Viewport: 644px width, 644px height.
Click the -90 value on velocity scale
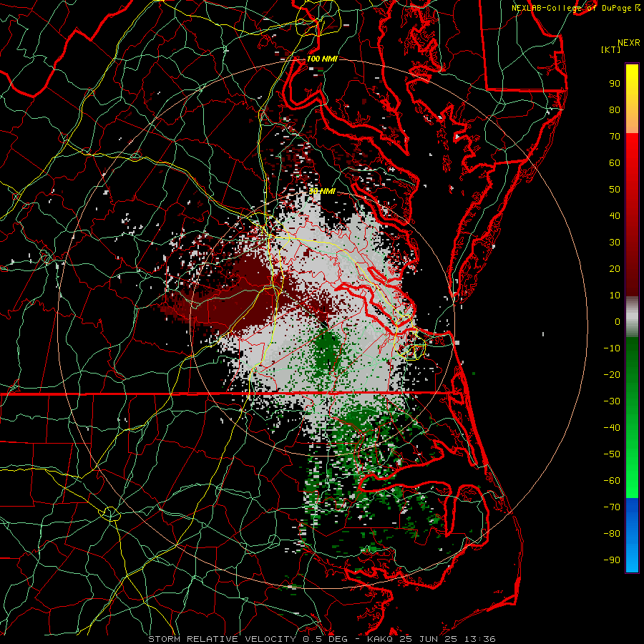coord(612,560)
